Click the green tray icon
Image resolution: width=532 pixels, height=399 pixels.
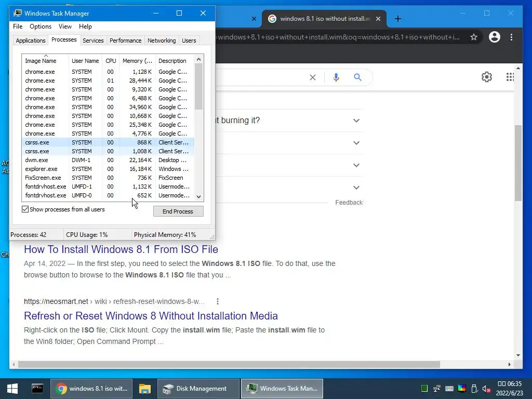pos(424,389)
